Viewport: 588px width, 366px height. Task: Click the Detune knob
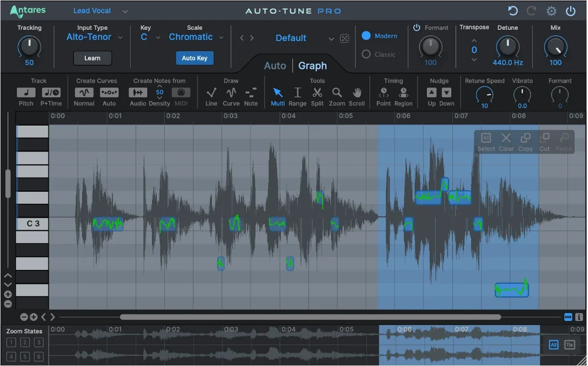(x=507, y=47)
